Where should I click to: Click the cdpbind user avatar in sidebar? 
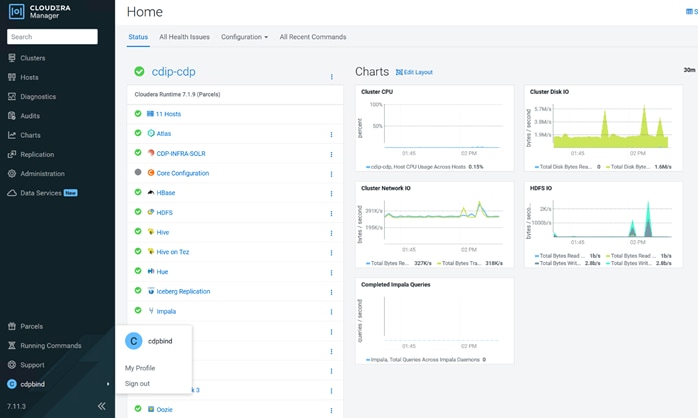point(12,384)
